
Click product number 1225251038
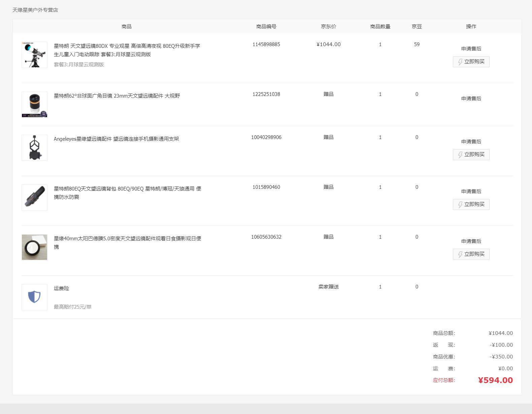[x=266, y=94]
